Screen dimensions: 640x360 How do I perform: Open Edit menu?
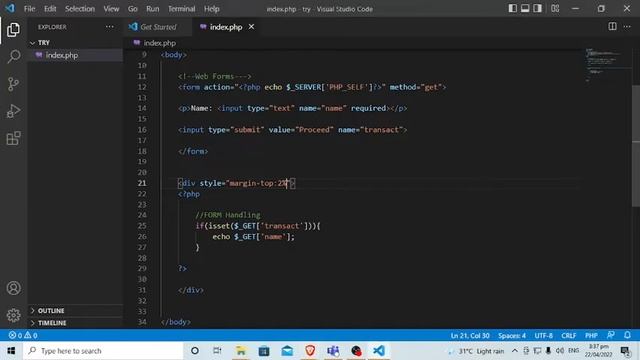(x=50, y=9)
